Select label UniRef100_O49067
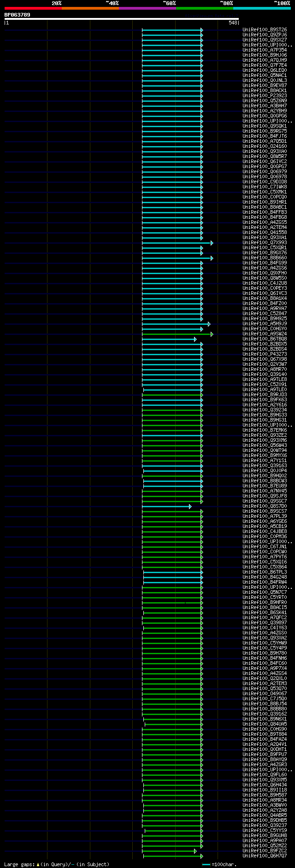The width and height of the screenshot is (295, 868). (x=265, y=694)
